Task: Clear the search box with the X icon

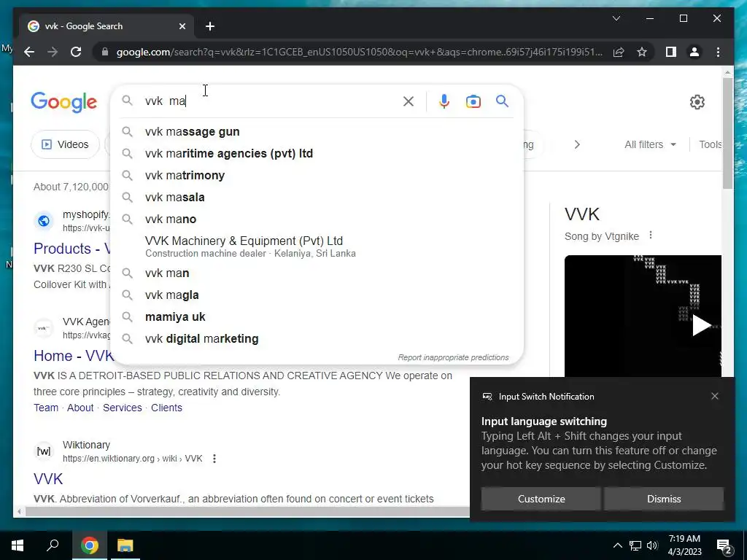Action: [x=409, y=101]
